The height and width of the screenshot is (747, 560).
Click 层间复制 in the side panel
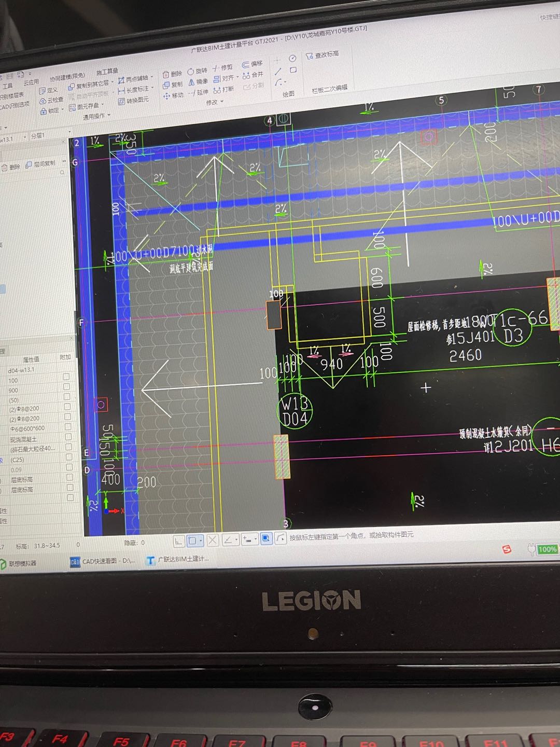(40, 164)
